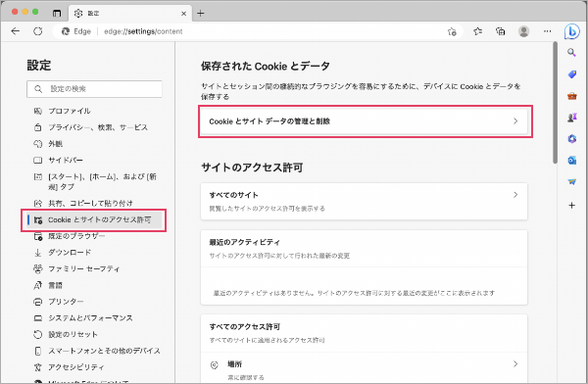588x384 pixels.
Task: Click the address bar URL edge://settings/content
Action: click(143, 31)
